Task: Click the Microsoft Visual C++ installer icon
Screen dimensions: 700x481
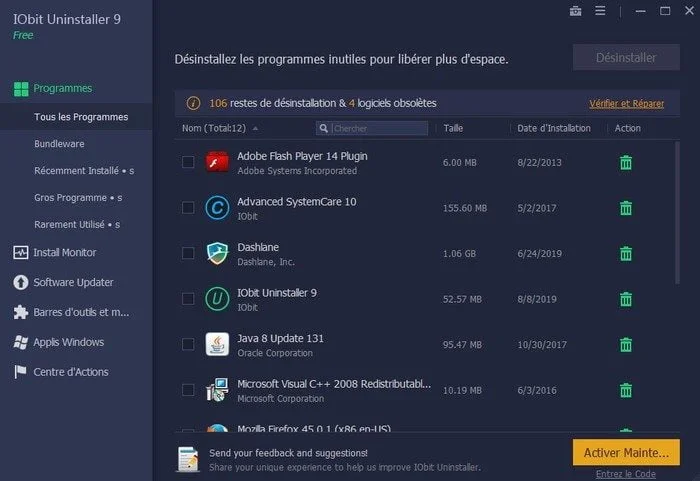Action: (217, 390)
